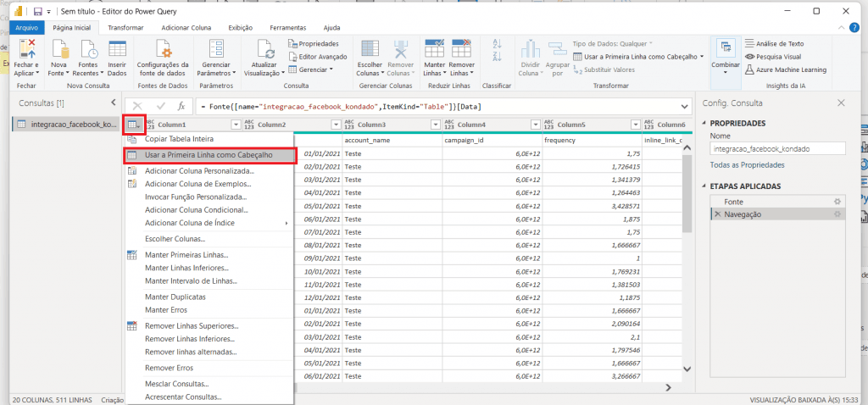Choose Remover Linhas Superiores from menu
The width and height of the screenshot is (868, 405).
coord(191,325)
